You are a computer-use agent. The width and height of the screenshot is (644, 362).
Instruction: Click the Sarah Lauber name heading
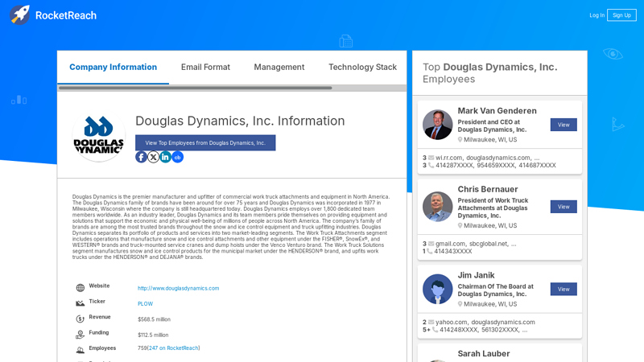[x=484, y=354]
